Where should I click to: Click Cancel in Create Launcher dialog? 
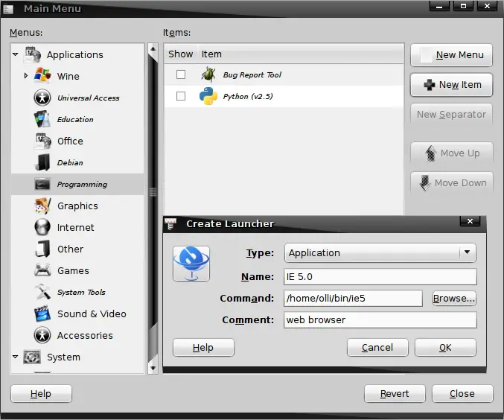pos(377,347)
